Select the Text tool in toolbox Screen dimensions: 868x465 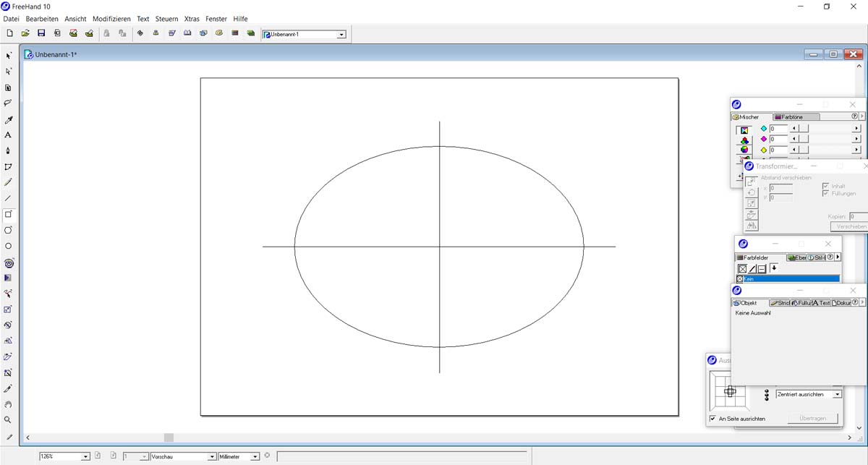pyautogui.click(x=8, y=135)
